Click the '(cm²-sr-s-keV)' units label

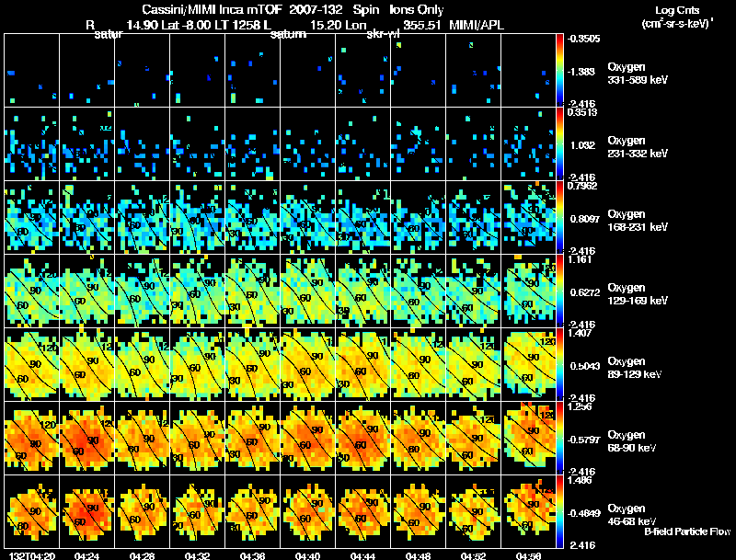click(677, 23)
